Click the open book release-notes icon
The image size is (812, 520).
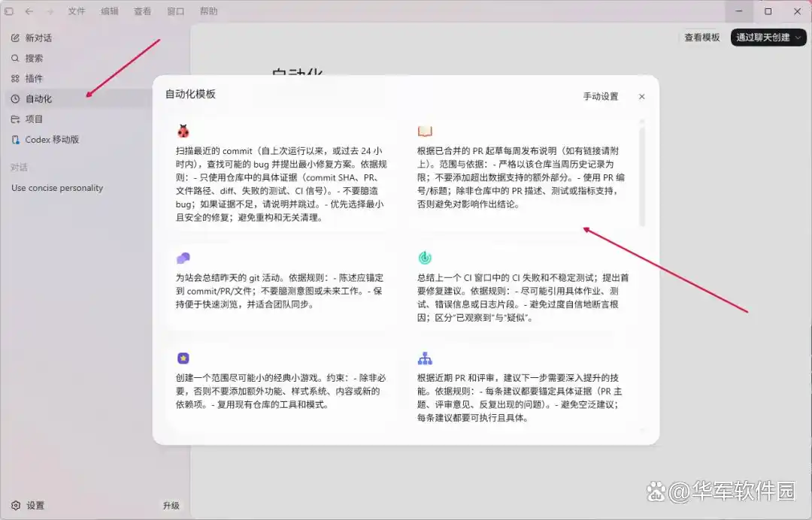tap(425, 132)
